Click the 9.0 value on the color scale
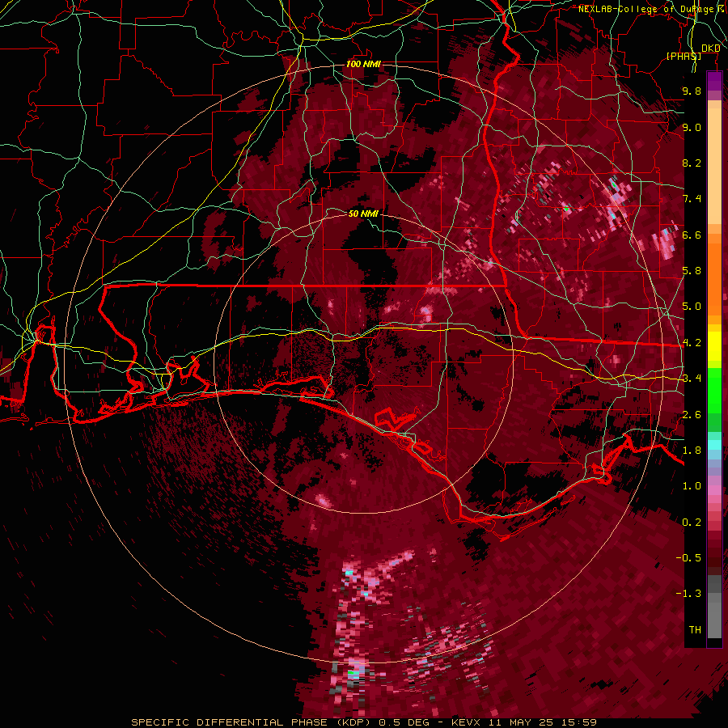This screenshot has height=728, width=728. [692, 127]
